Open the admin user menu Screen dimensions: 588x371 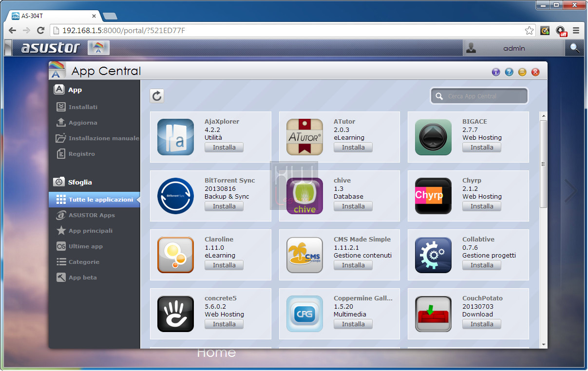click(513, 48)
